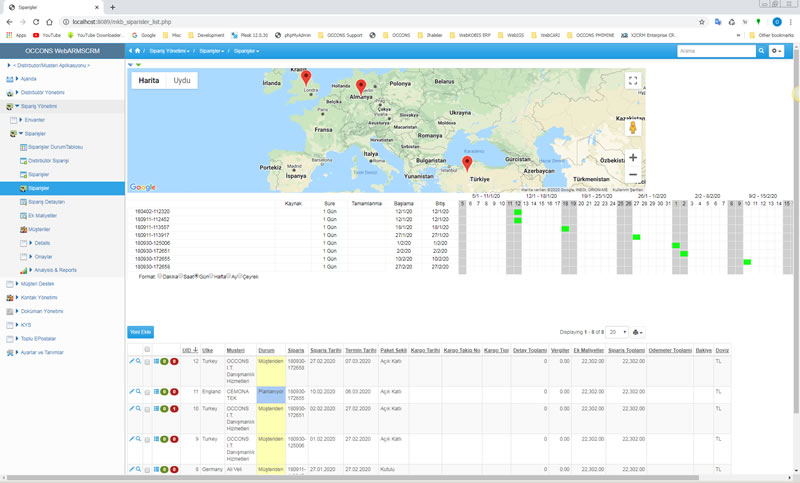Reload the page with the refresh icon
Viewport: 800px width, 483px height.
[x=36, y=22]
